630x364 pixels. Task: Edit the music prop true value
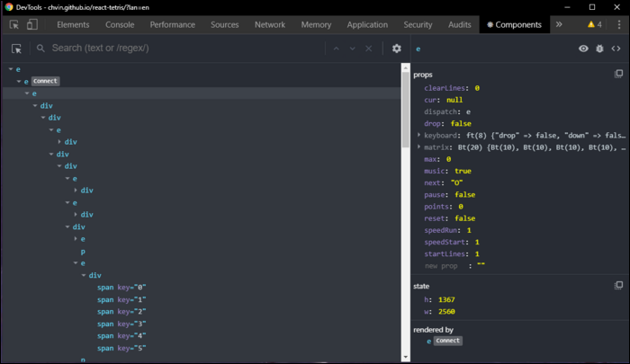click(463, 171)
